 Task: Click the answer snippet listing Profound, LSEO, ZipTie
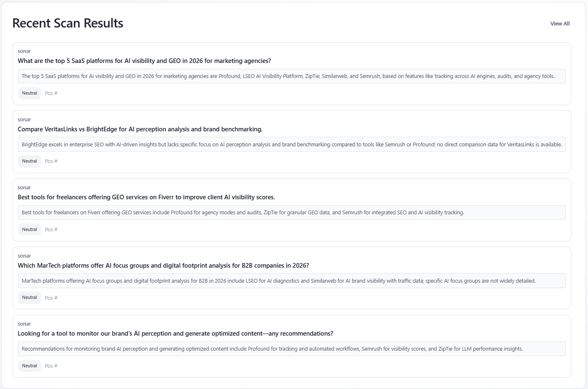pos(288,76)
